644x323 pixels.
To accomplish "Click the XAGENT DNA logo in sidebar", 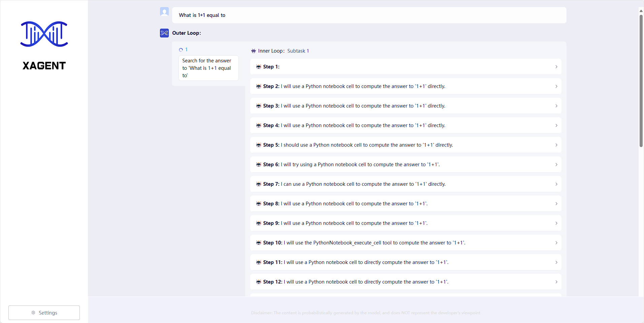I will click(x=44, y=34).
